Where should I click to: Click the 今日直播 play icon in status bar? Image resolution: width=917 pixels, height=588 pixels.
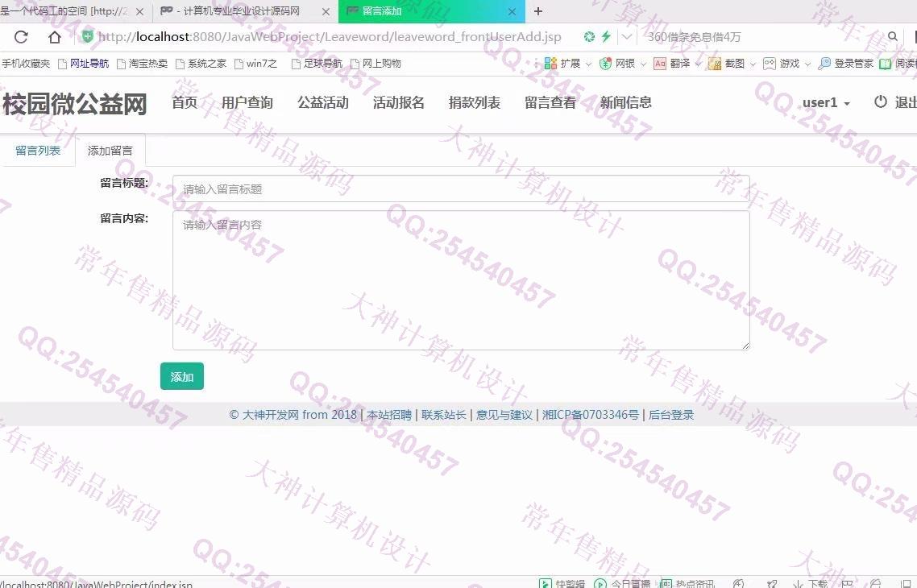600,583
